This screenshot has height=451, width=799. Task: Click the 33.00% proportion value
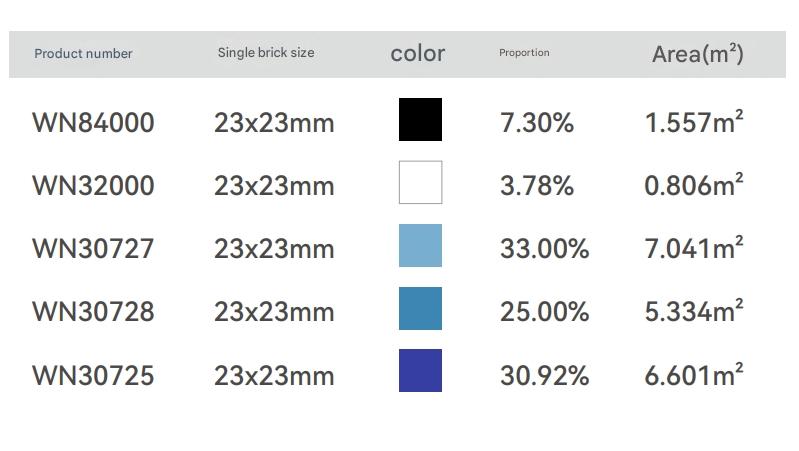click(x=544, y=249)
